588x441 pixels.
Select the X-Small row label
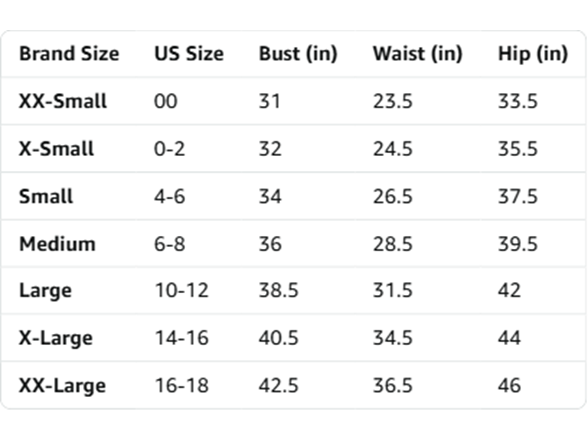point(56,149)
